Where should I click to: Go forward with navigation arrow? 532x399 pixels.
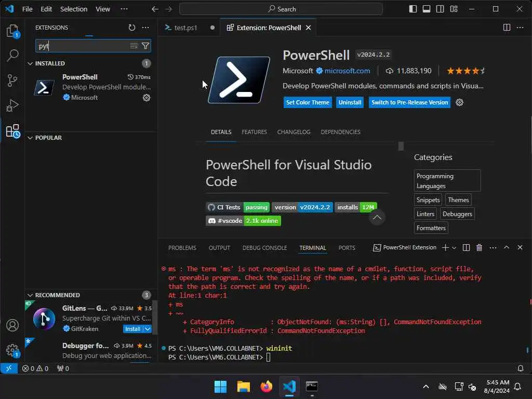[169, 9]
